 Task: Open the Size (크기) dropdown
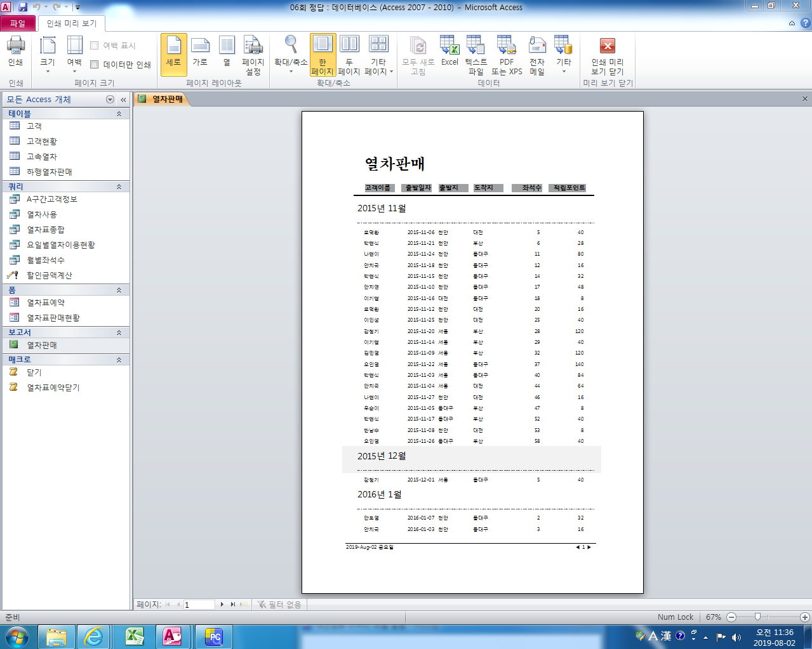click(x=48, y=54)
